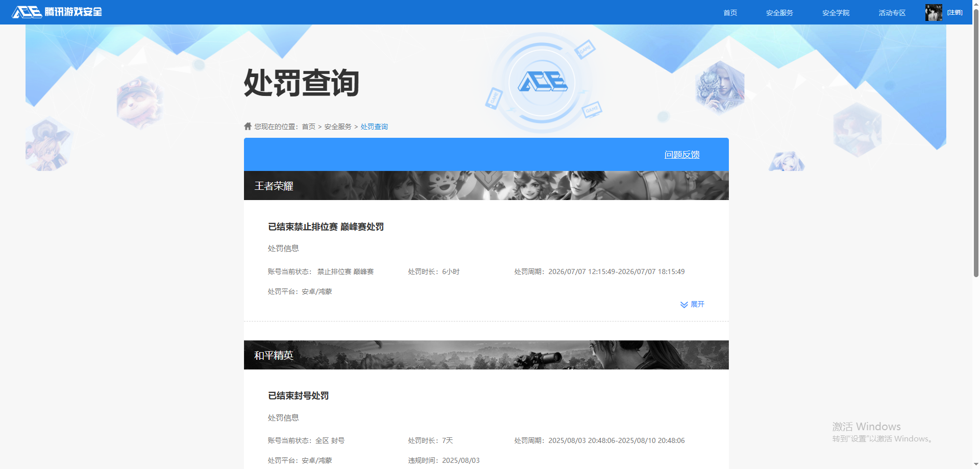Screen dimensions: 980x469
Task: Click 安全服务 in the breadcrumb trail
Action: click(x=338, y=127)
